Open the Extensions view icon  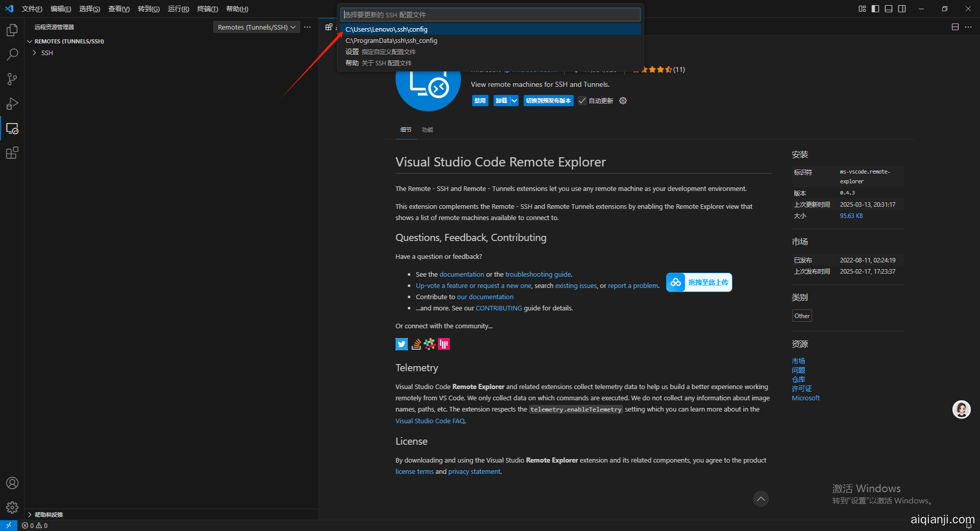pyautogui.click(x=12, y=153)
